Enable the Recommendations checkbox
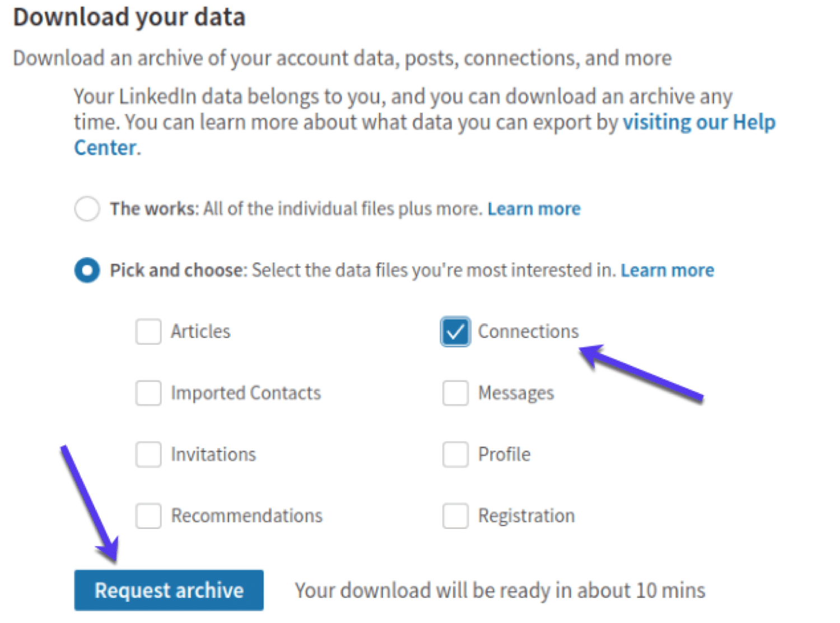Viewport: 840px width, 623px height. [x=148, y=516]
